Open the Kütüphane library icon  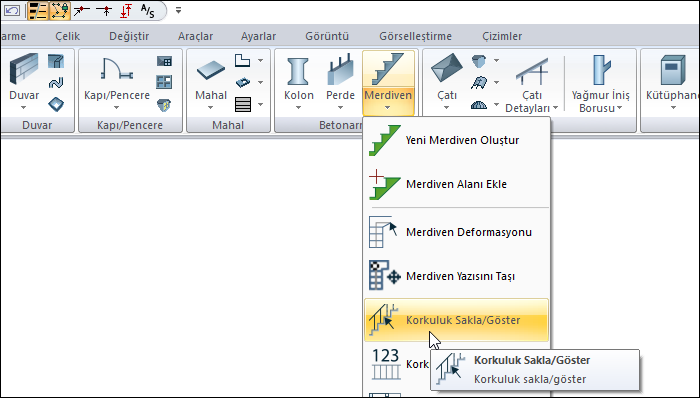coord(672,70)
